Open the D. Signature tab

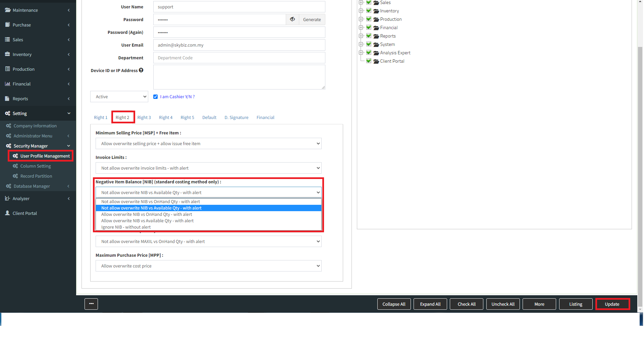point(236,118)
